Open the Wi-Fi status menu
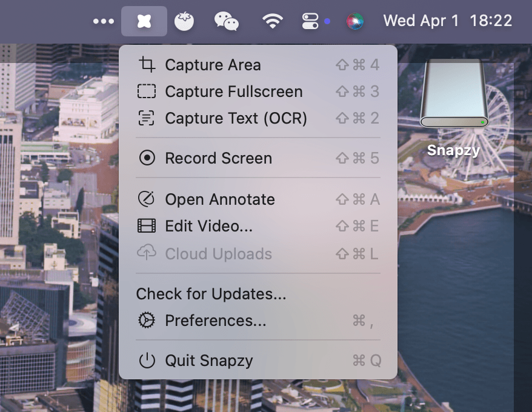This screenshot has height=412, width=532. pyautogui.click(x=273, y=21)
